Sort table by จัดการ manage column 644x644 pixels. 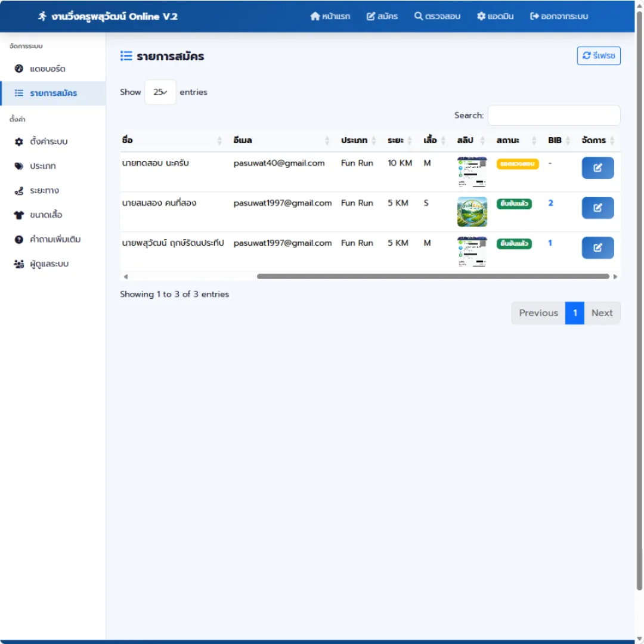[597, 141]
